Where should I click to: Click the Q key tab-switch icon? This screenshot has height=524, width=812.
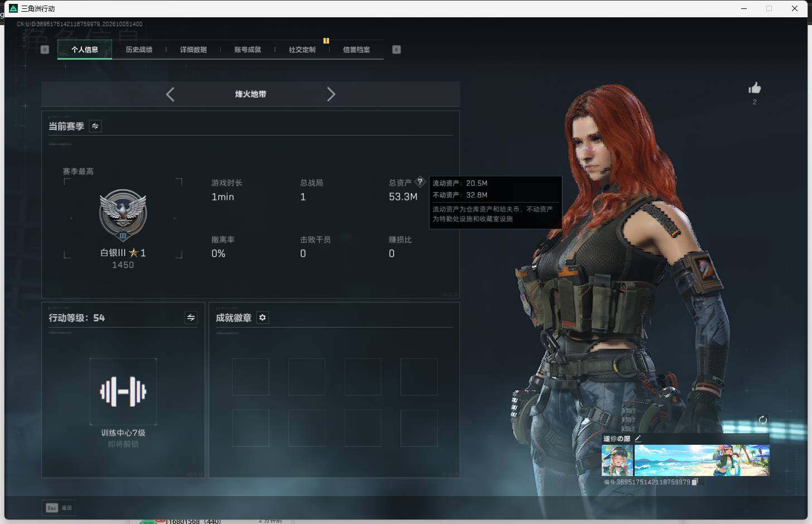pyautogui.click(x=45, y=50)
